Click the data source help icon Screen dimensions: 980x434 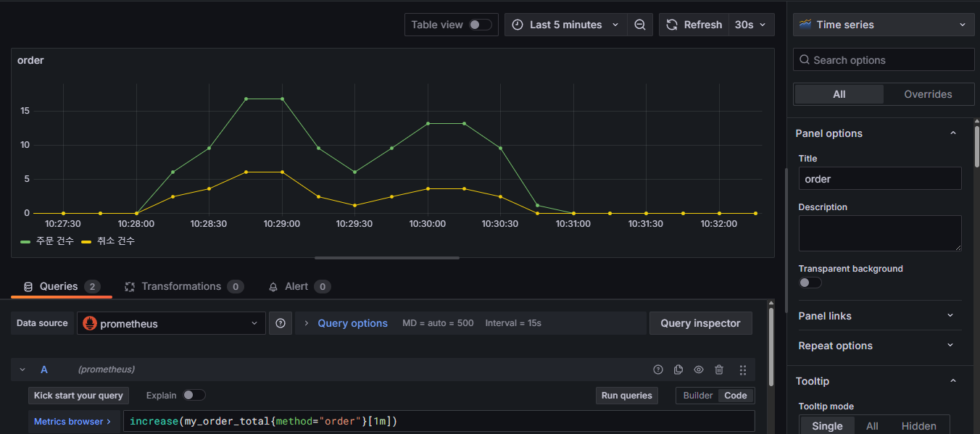click(x=281, y=323)
